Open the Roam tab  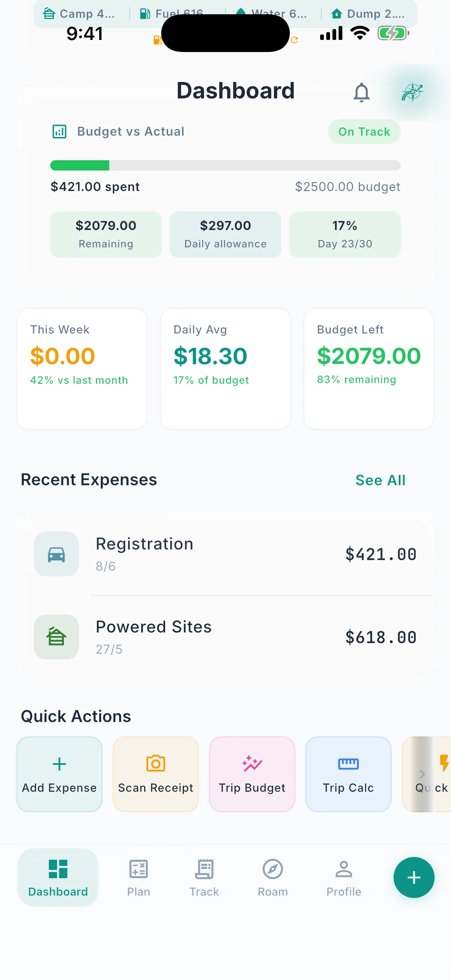(273, 877)
